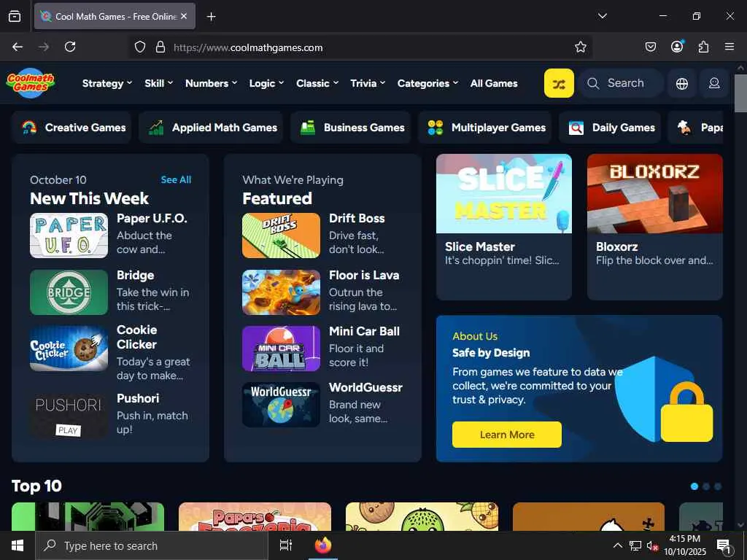View site security padlock info
This screenshot has width=747, height=560.
click(x=160, y=47)
